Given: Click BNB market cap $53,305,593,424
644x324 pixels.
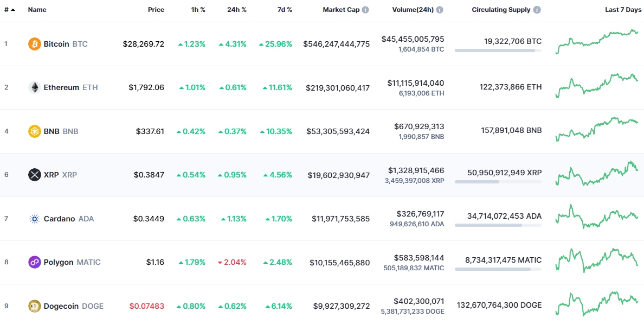Looking at the screenshot, I should [x=338, y=131].
